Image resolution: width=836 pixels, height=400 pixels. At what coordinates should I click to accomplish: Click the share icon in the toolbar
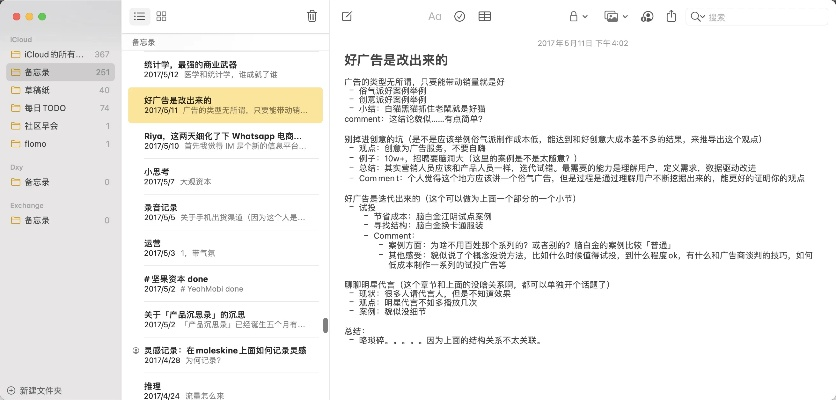click(672, 16)
